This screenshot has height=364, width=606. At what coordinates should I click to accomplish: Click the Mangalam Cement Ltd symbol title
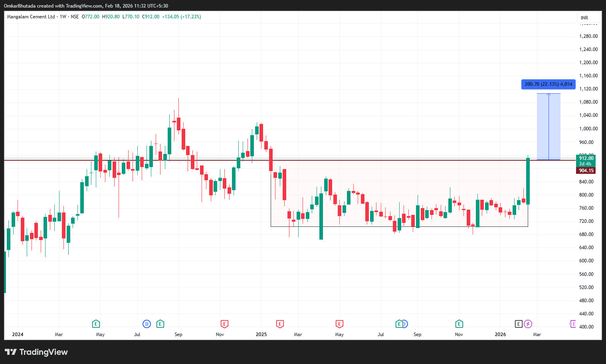(x=31, y=17)
